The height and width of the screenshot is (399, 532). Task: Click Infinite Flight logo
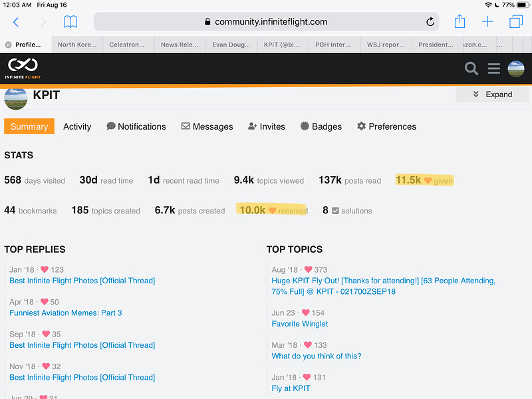(x=23, y=68)
